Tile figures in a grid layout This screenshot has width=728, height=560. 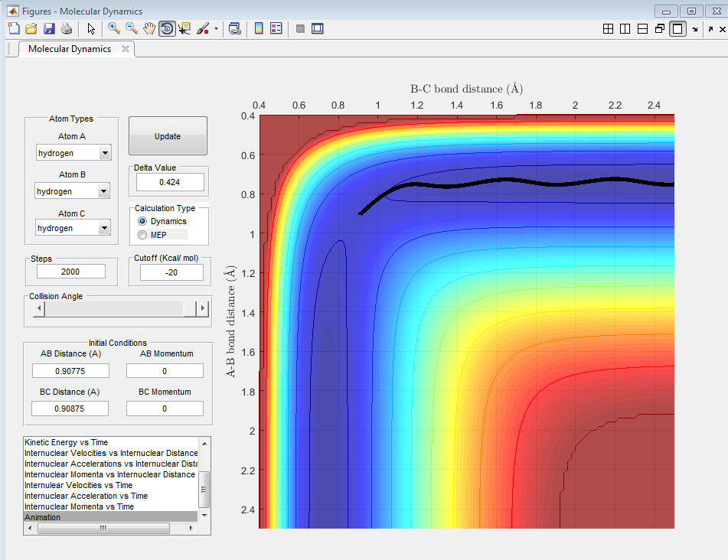point(609,29)
